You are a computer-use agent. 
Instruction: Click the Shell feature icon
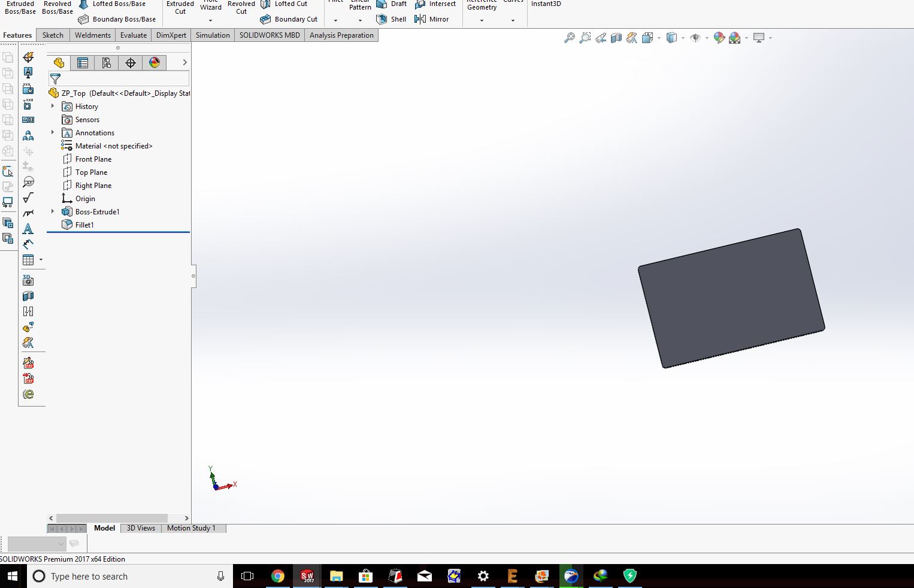pyautogui.click(x=382, y=19)
